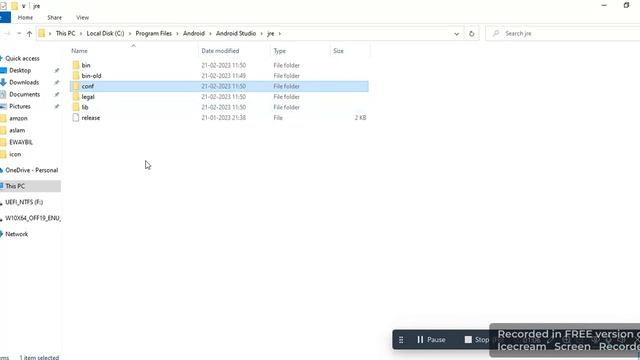Click the address bar folder icon
Screen dimensions: 640x360
coord(41,33)
